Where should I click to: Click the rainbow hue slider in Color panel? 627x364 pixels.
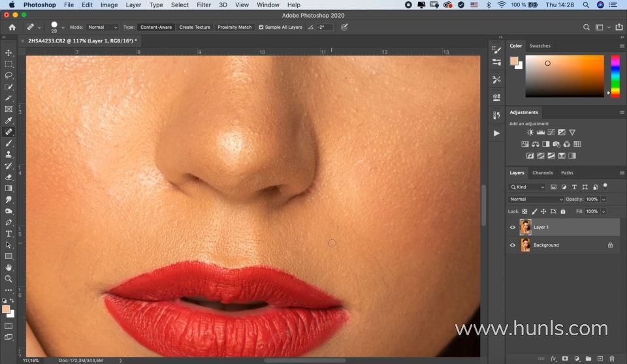[615, 75]
